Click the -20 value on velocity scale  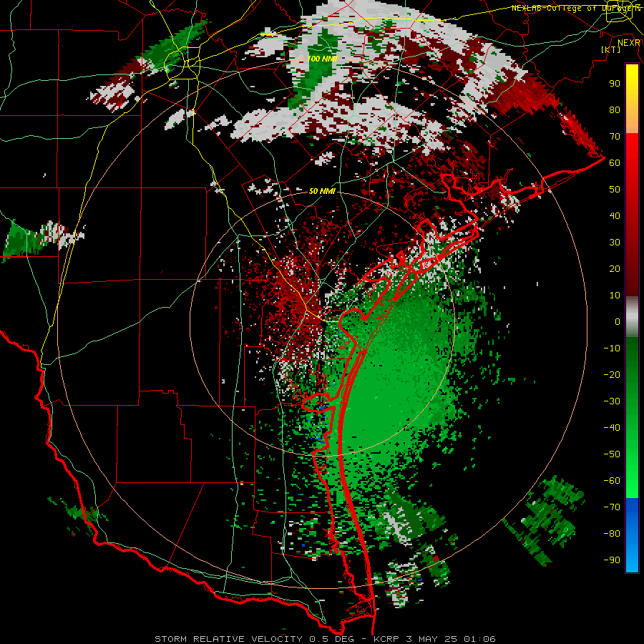[x=612, y=375]
